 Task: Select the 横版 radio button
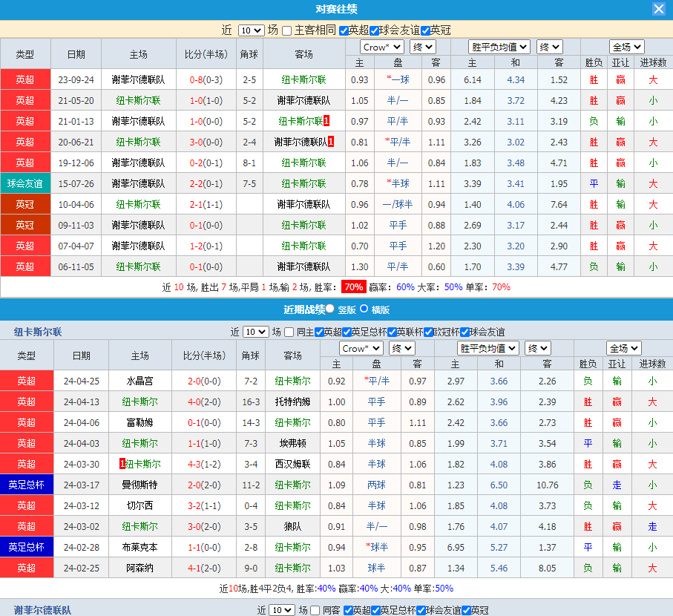(x=364, y=308)
